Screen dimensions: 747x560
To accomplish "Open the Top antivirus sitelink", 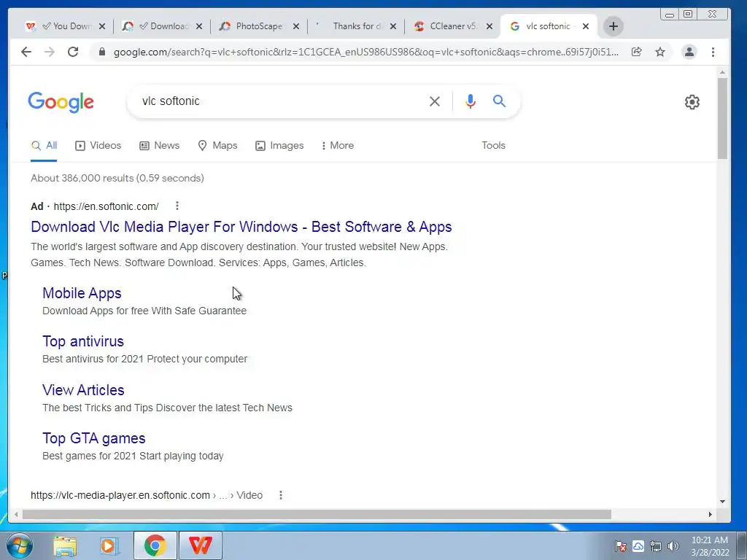I will 83,341.
